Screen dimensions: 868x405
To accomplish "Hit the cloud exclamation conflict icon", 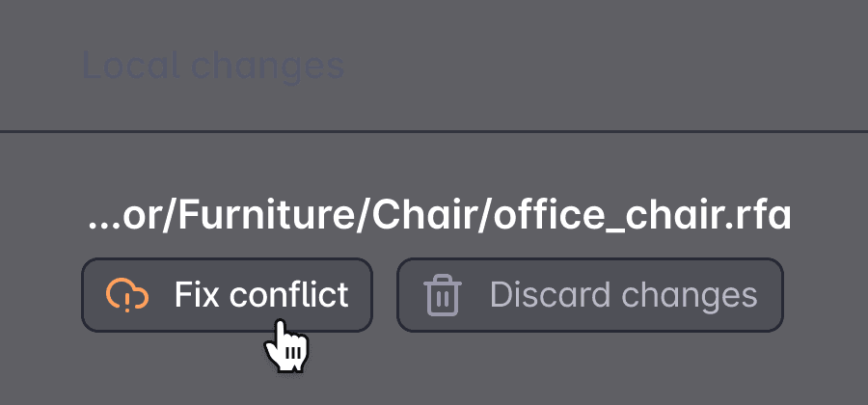I will [x=127, y=295].
